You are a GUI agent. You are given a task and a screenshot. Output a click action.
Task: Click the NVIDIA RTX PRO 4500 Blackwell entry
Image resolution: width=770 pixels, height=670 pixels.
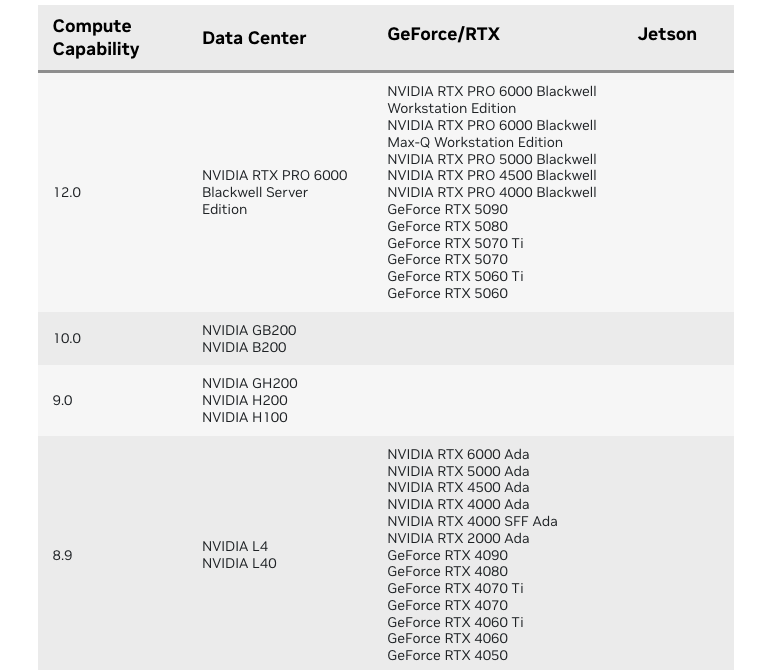[491, 175]
